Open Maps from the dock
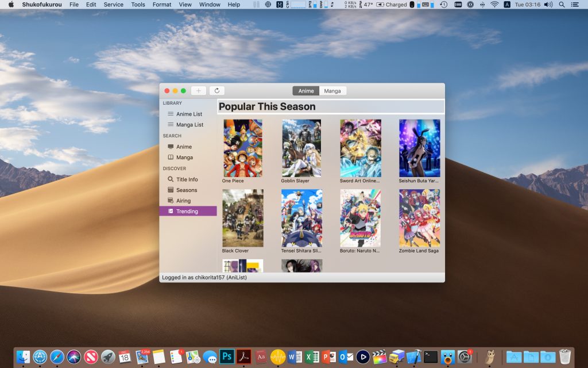588x368 pixels. pyautogui.click(x=193, y=356)
